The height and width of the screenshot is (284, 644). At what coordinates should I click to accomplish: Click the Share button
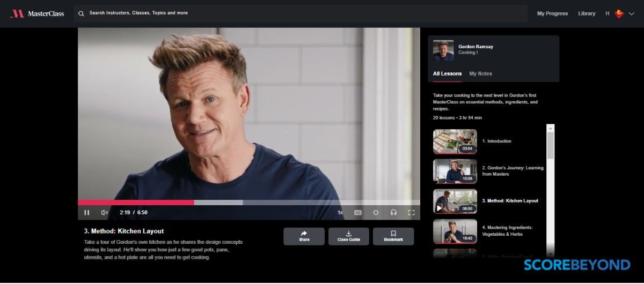[304, 236]
